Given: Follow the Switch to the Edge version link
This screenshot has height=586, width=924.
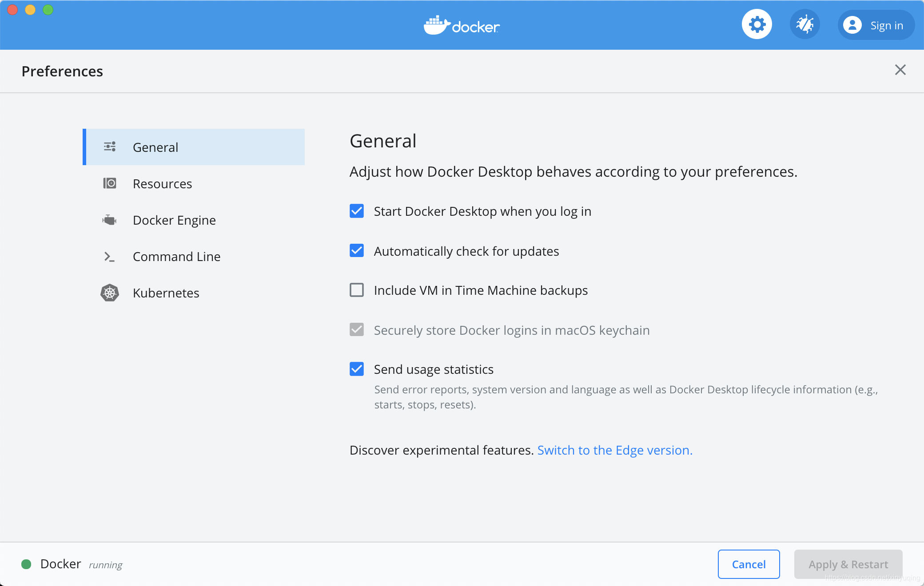Looking at the screenshot, I should coord(615,450).
